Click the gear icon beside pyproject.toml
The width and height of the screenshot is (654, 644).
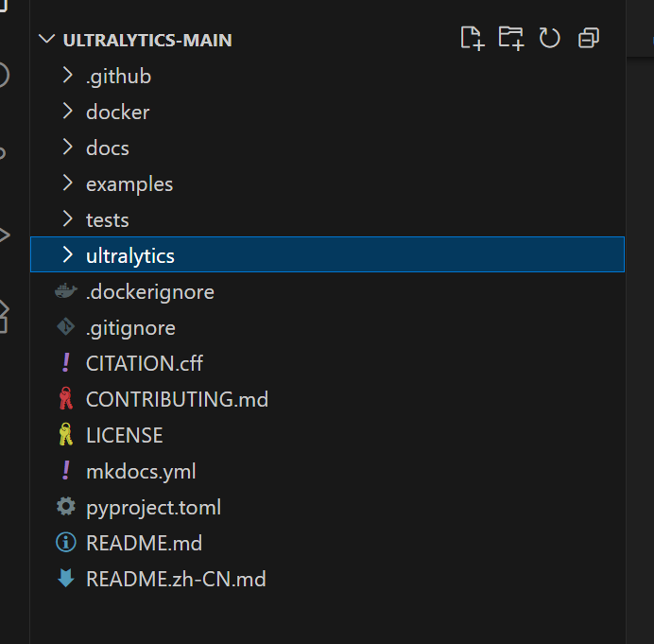(x=66, y=507)
